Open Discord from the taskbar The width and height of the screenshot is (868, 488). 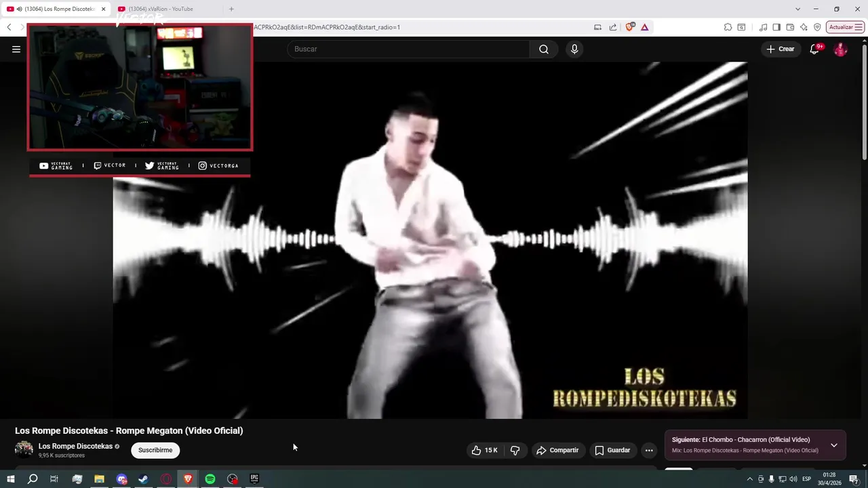121,479
